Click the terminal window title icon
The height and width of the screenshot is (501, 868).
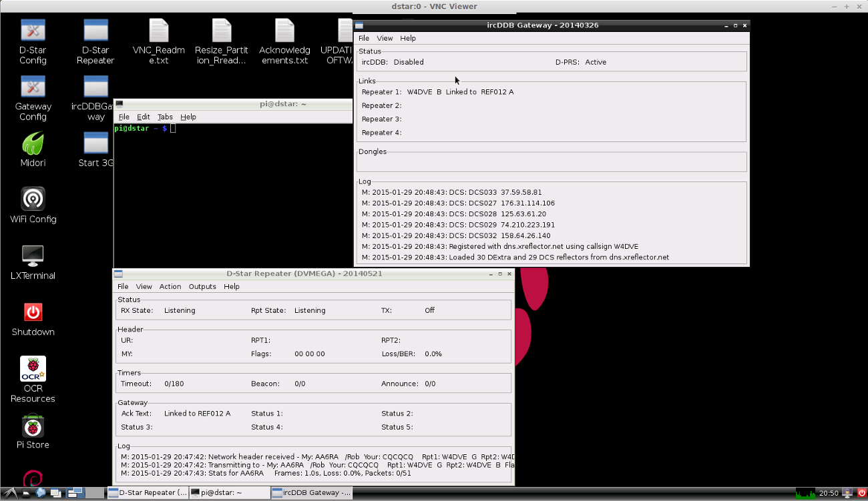tap(120, 103)
